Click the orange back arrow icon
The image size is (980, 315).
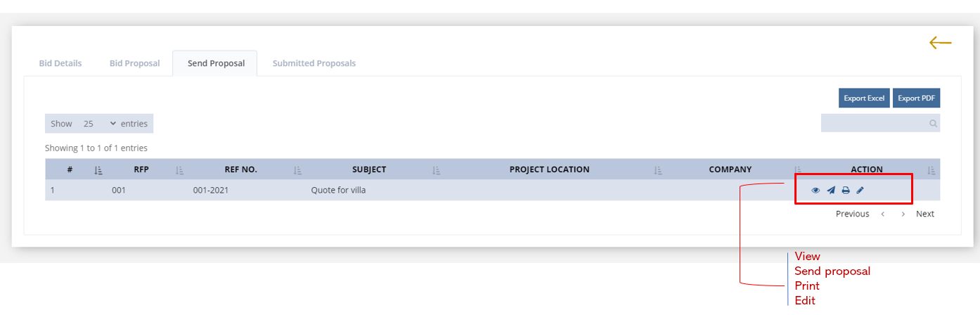940,43
